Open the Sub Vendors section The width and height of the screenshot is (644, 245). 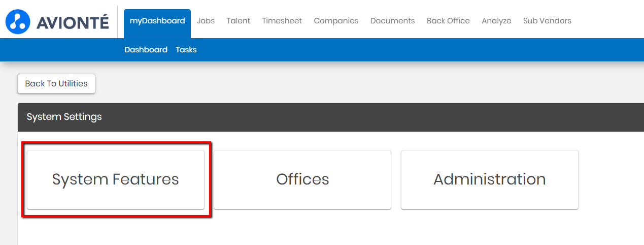tap(547, 21)
